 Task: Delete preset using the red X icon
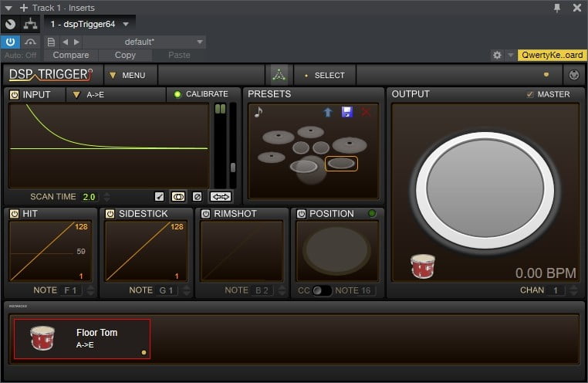365,113
